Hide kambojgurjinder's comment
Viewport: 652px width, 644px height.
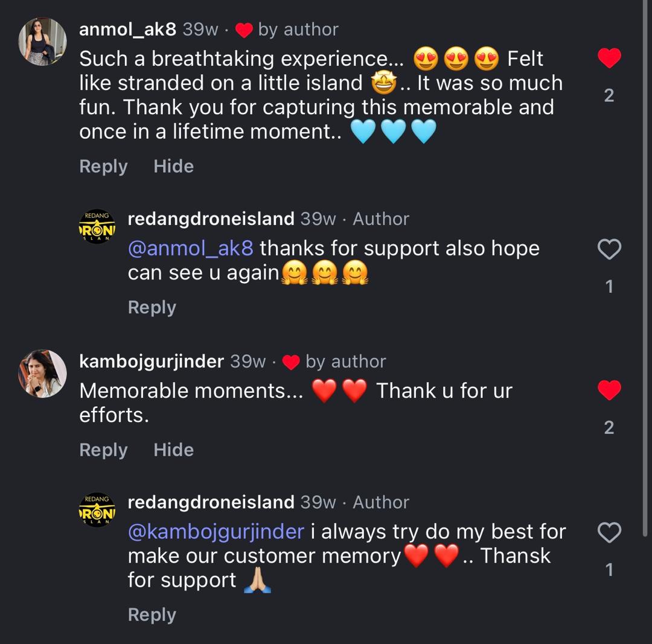click(x=173, y=450)
